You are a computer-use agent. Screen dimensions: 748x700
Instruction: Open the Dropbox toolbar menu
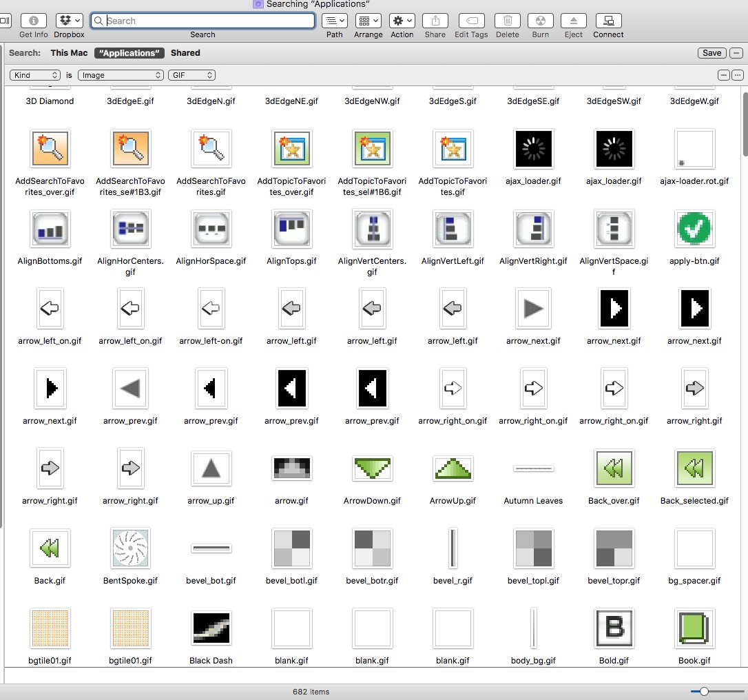70,21
